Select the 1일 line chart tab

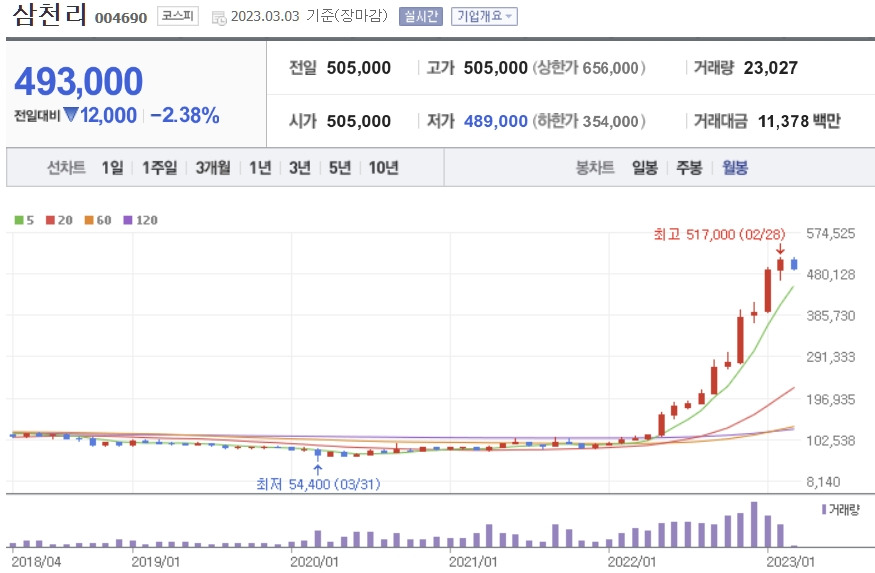tap(112, 167)
